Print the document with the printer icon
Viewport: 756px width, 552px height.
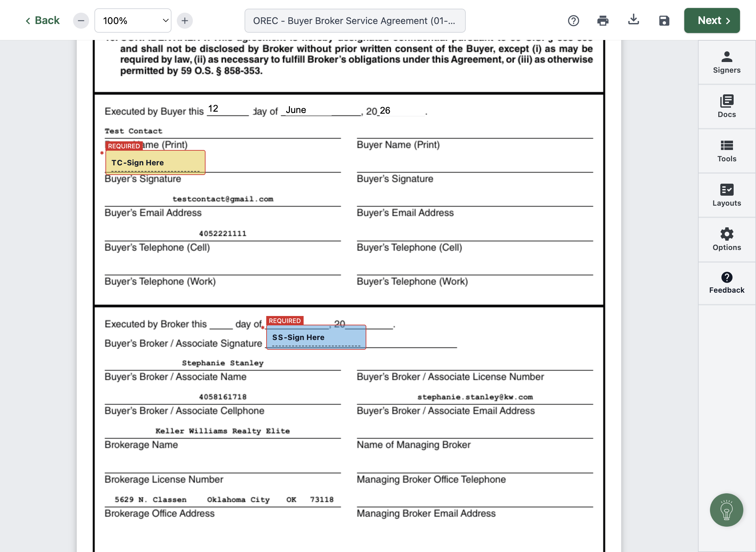[x=603, y=21]
